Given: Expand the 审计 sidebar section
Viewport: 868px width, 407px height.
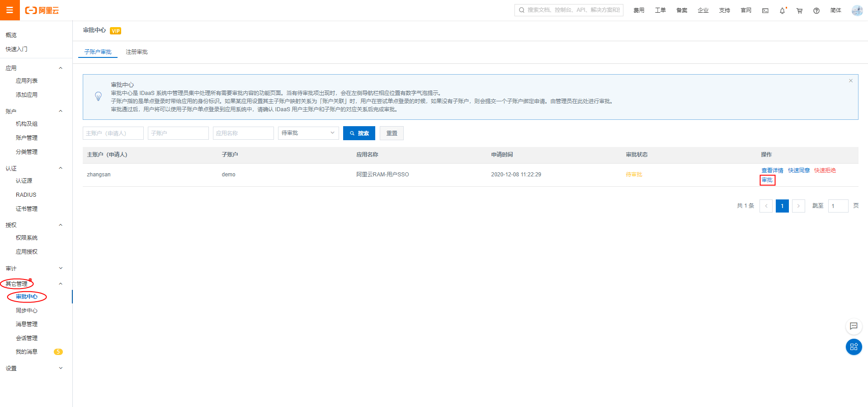Looking at the screenshot, I should point(61,268).
